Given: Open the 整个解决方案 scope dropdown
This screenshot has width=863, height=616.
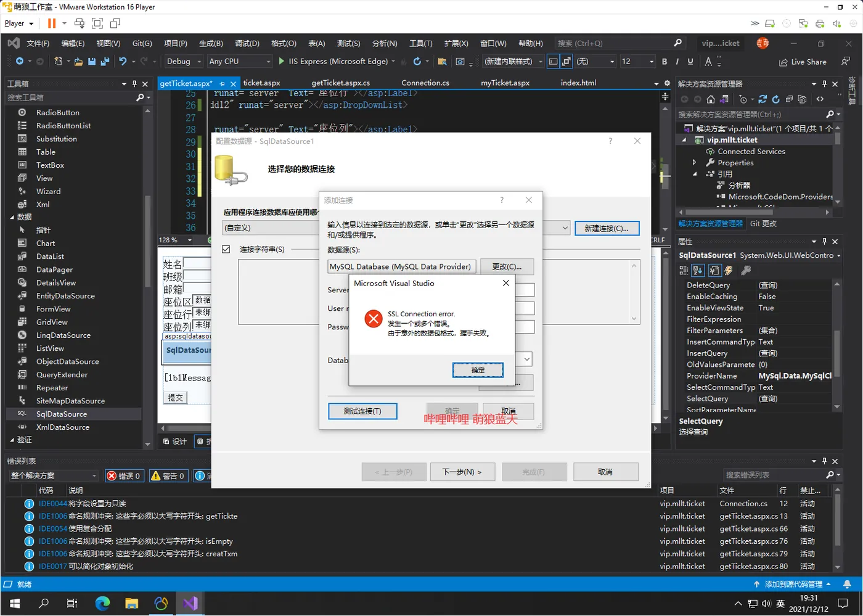Looking at the screenshot, I should pyautogui.click(x=53, y=475).
